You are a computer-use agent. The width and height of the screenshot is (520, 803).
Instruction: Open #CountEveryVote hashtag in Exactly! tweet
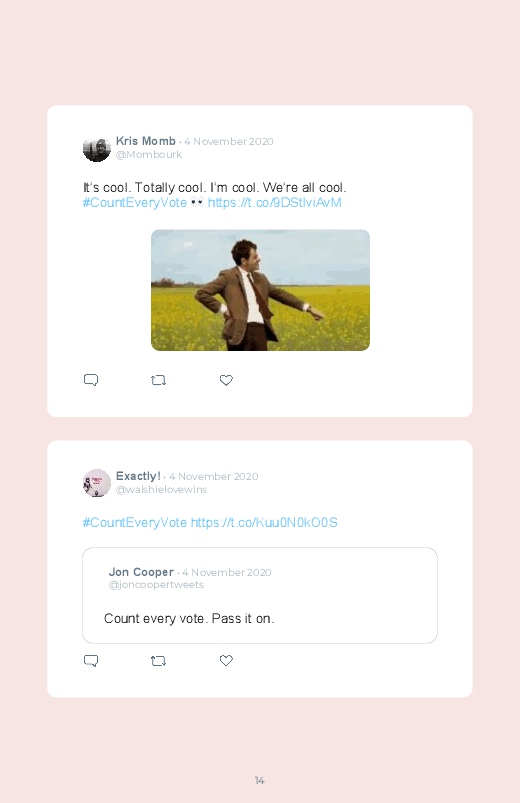pyautogui.click(x=135, y=523)
